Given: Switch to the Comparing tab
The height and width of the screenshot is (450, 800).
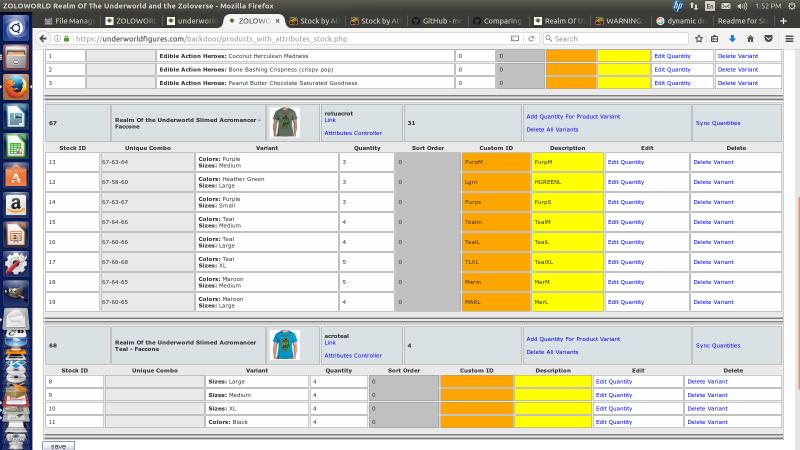Looking at the screenshot, I should click(x=497, y=21).
